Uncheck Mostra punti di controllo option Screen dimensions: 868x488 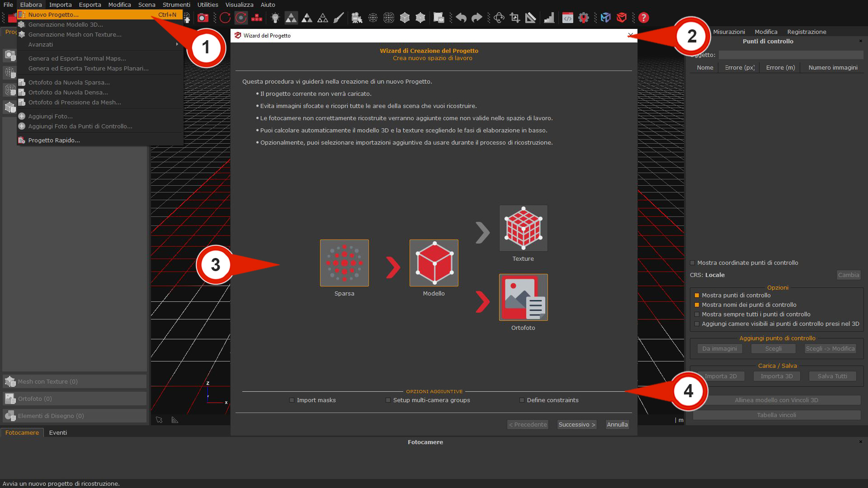tap(697, 295)
